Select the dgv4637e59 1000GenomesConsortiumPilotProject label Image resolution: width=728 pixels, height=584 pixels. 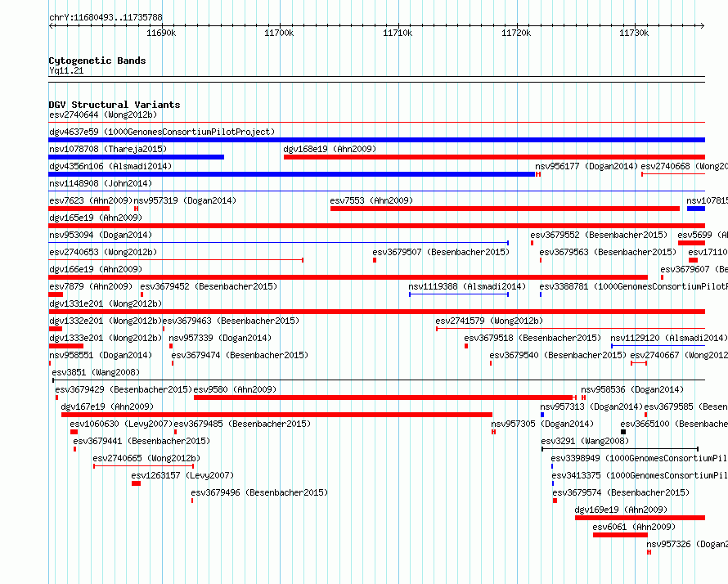(162, 132)
